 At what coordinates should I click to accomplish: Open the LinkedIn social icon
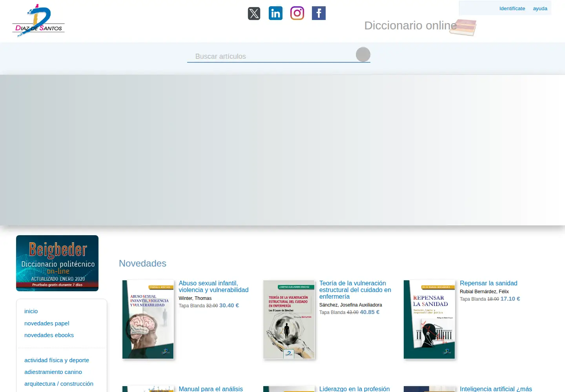click(275, 13)
